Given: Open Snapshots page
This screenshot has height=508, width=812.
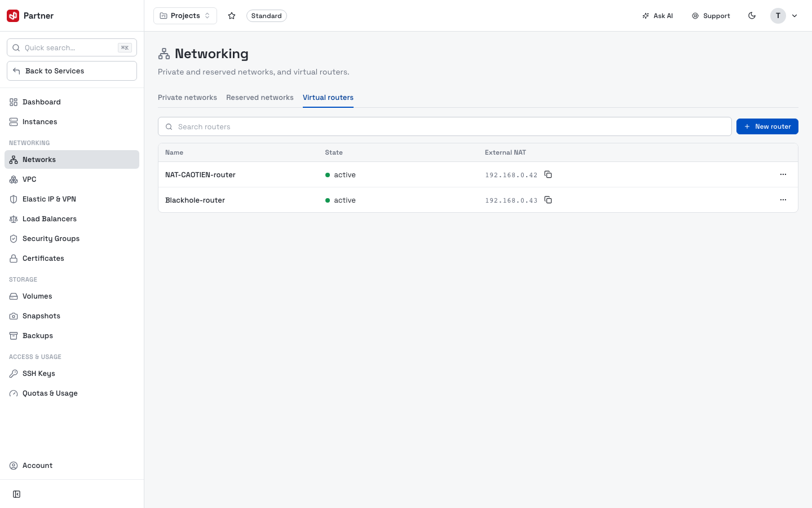Looking at the screenshot, I should coord(72,316).
